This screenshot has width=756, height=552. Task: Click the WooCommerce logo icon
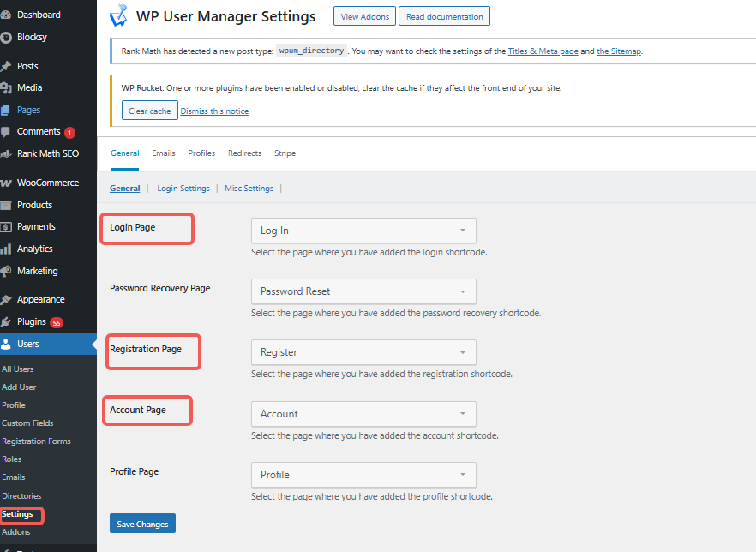[x=6, y=183]
